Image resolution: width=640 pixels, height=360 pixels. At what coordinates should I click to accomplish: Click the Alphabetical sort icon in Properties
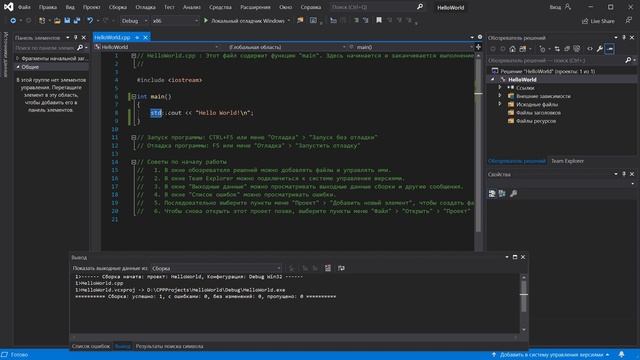[502, 193]
